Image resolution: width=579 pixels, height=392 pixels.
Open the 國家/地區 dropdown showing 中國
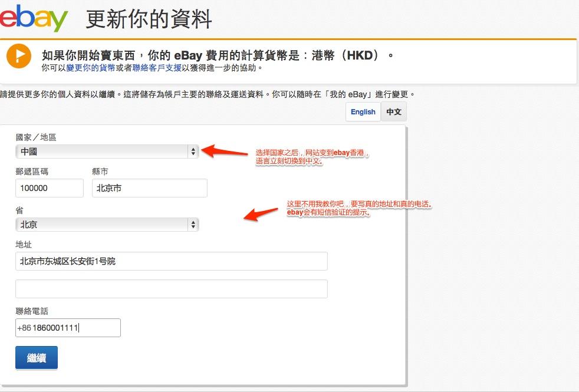coord(107,151)
